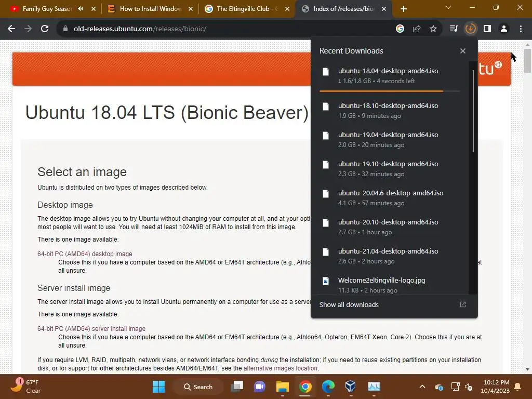The width and height of the screenshot is (532, 399).
Task: Close The Eltingville Club tab
Action: (x=287, y=9)
